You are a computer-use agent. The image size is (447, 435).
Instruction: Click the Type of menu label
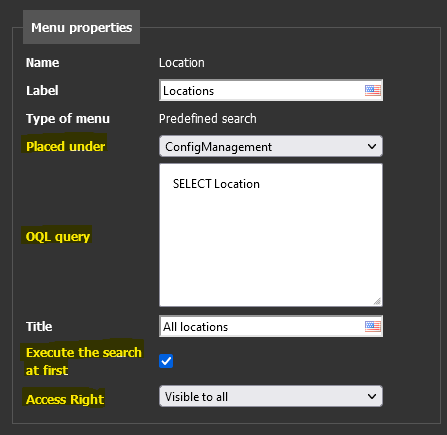pyautogui.click(x=68, y=119)
